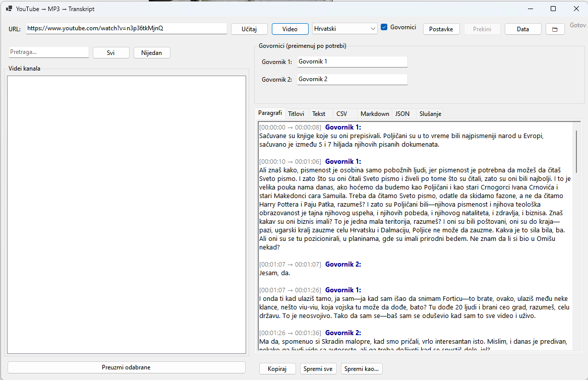Click the "Jesam, da." transcript line

pos(274,273)
